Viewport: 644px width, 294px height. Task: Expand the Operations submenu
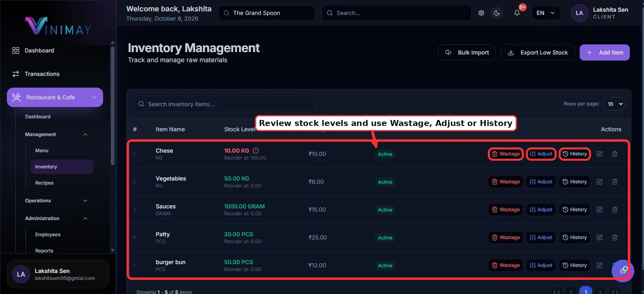pos(85,201)
